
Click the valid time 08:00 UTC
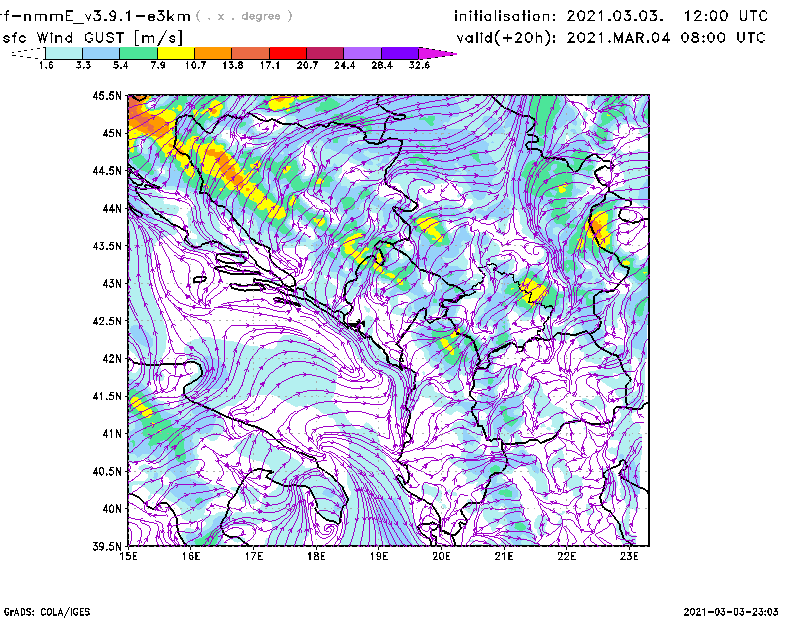[723, 38]
